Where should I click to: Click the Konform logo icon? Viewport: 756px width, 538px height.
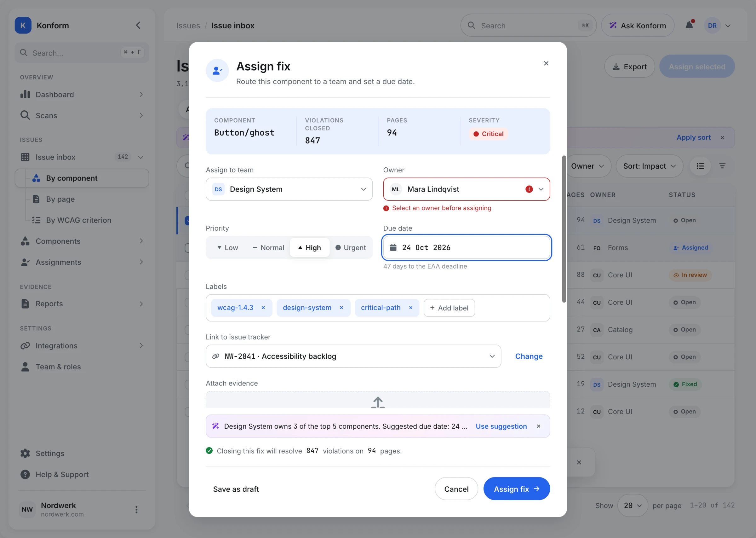coord(23,25)
